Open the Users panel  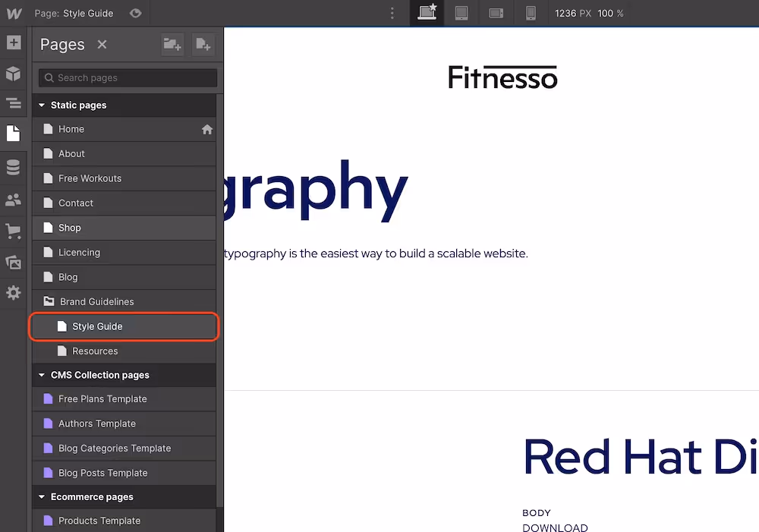point(14,200)
